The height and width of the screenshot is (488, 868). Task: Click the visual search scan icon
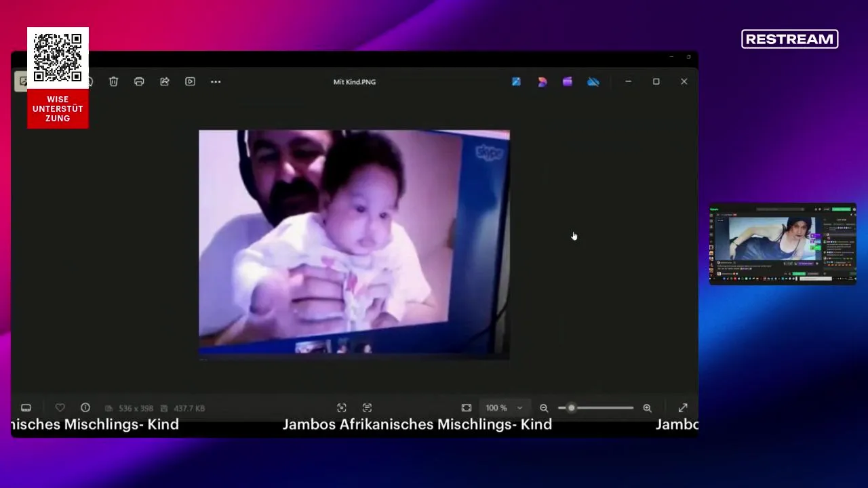342,408
